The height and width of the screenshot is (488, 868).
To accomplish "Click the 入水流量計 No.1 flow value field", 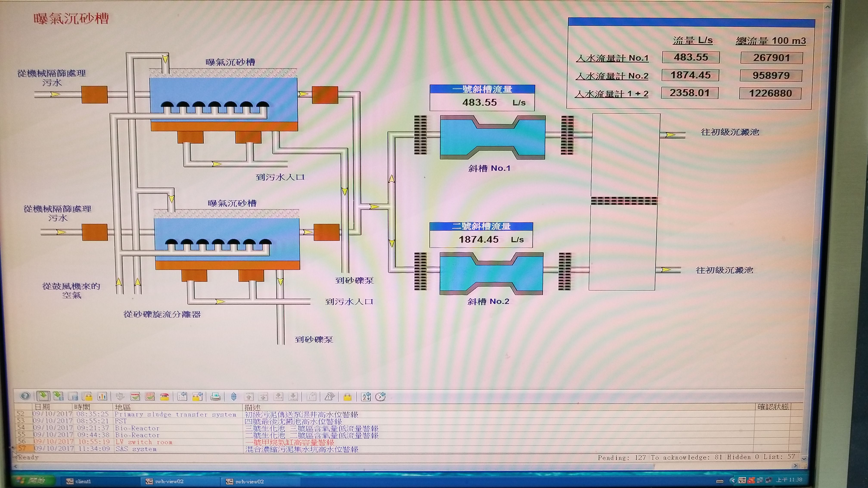I will pyautogui.click(x=691, y=57).
